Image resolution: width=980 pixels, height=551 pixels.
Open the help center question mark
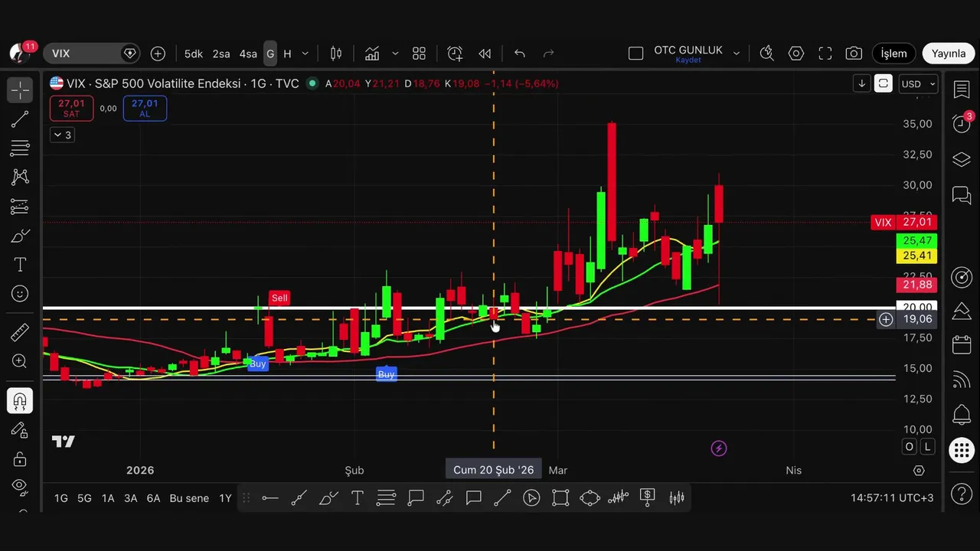tap(962, 494)
